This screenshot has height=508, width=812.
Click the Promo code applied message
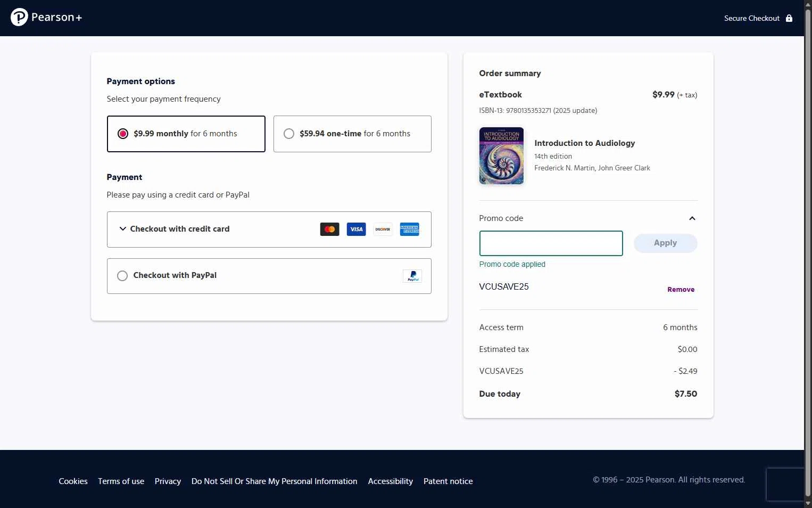[x=512, y=264]
